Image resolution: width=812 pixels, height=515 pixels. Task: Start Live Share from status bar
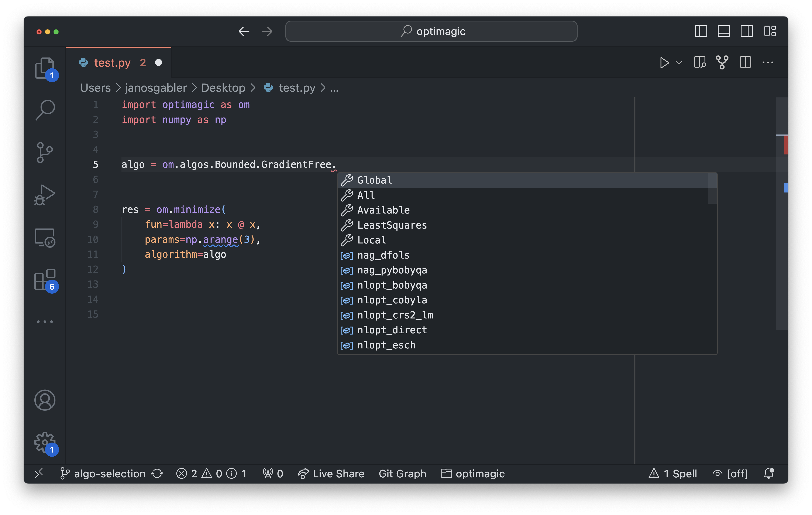(331, 474)
